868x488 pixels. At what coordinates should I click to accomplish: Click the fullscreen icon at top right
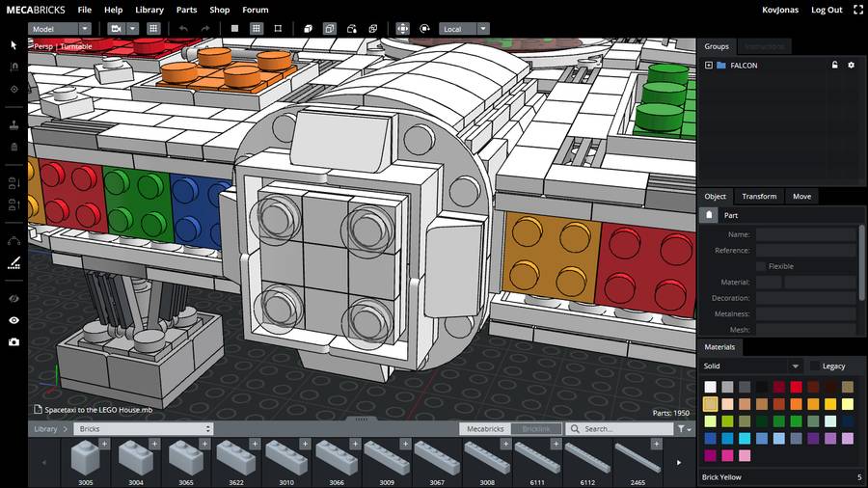click(x=857, y=10)
